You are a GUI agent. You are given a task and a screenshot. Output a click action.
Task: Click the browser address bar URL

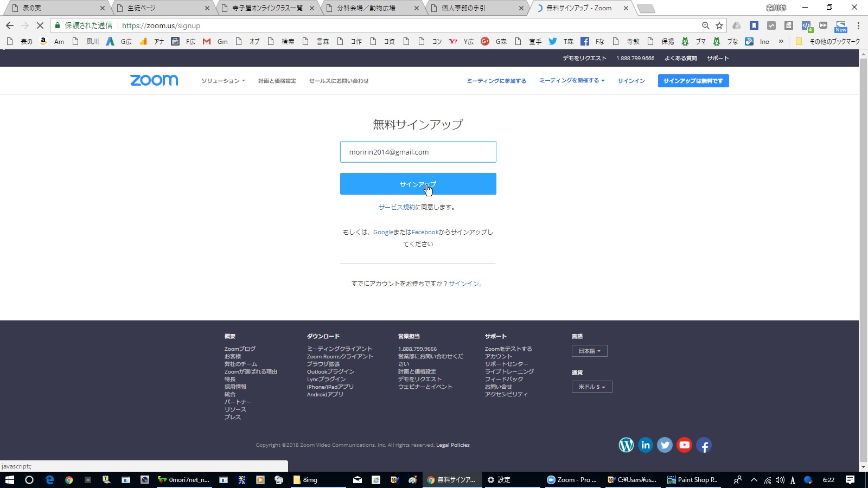click(x=161, y=25)
